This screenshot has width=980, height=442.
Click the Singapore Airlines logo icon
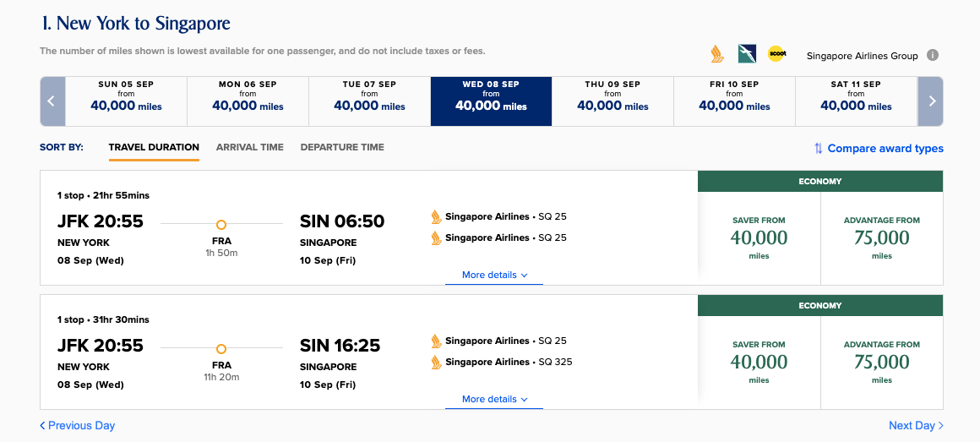pyautogui.click(x=716, y=54)
